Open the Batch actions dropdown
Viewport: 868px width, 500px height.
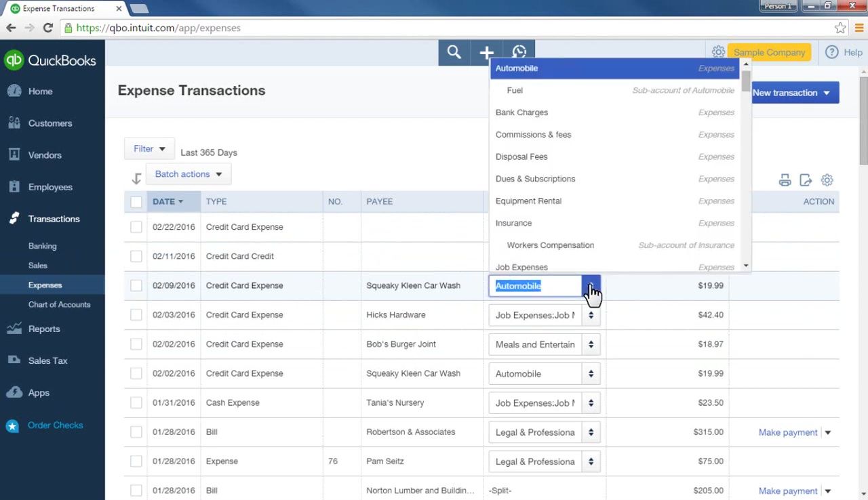pyautogui.click(x=189, y=174)
